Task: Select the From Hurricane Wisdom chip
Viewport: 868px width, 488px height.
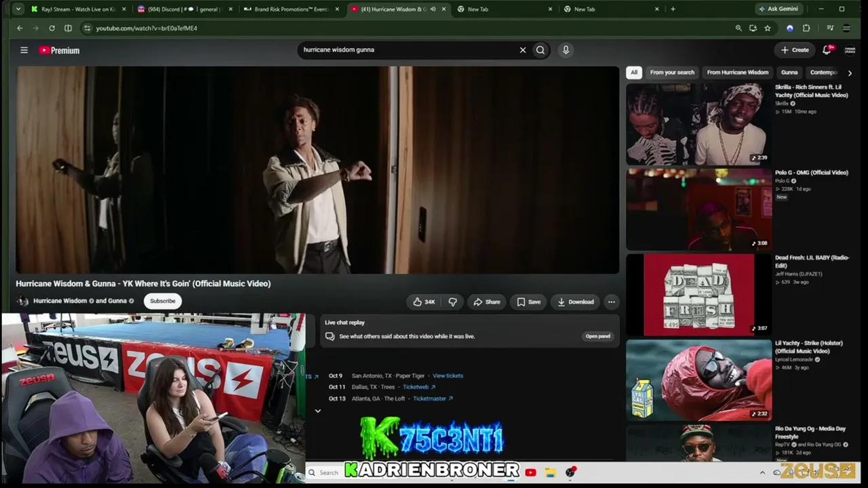Action: 738,73
